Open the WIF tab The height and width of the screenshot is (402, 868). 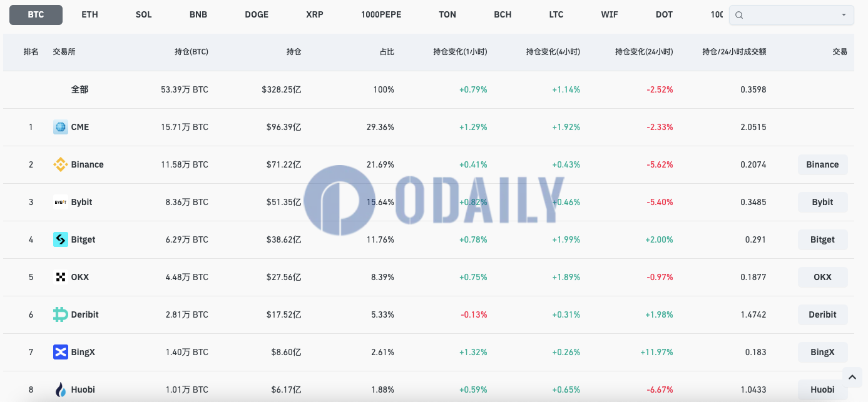610,14
